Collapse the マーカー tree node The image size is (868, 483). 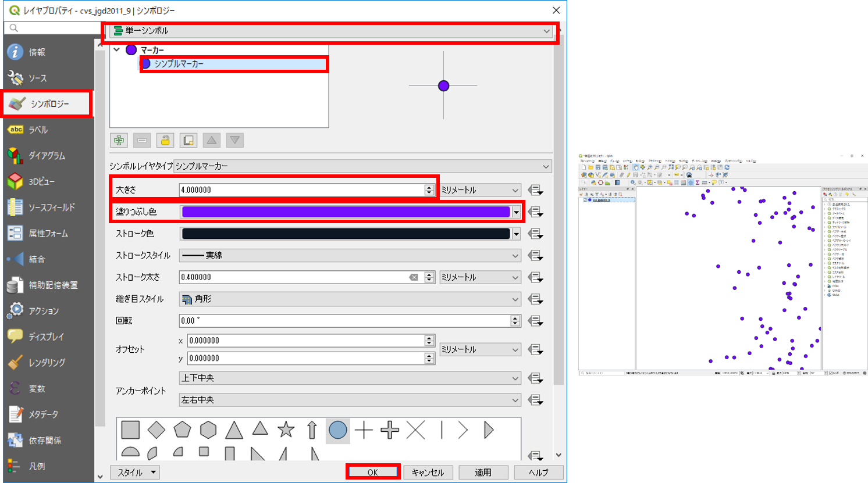117,50
